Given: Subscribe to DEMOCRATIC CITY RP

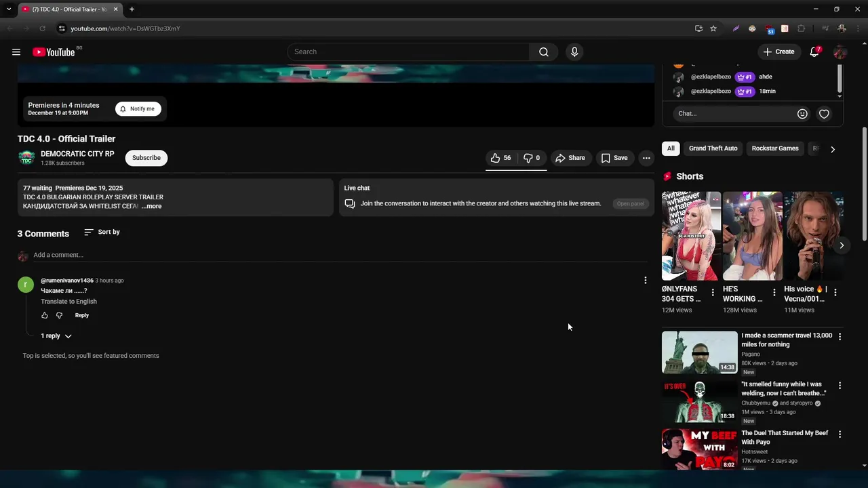Looking at the screenshot, I should [x=146, y=158].
